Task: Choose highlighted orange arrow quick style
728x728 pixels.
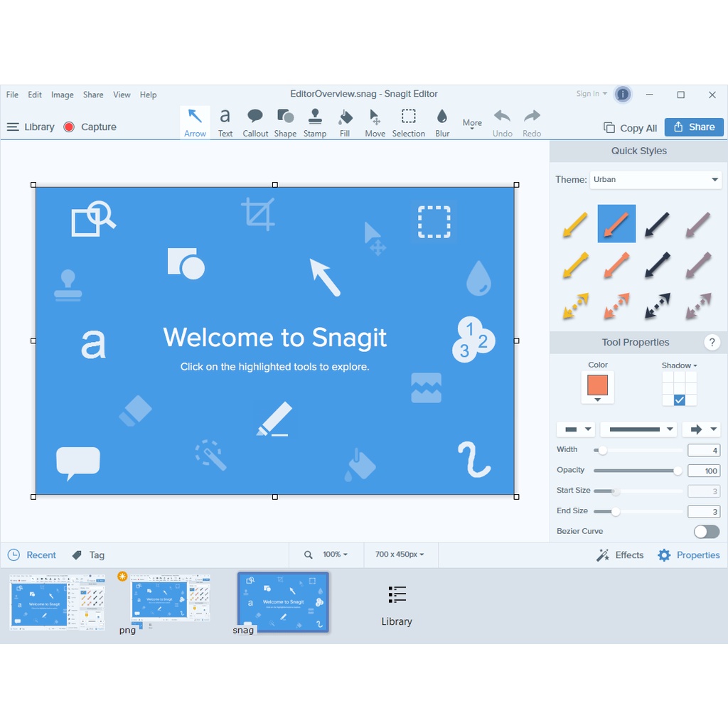Action: click(x=616, y=224)
